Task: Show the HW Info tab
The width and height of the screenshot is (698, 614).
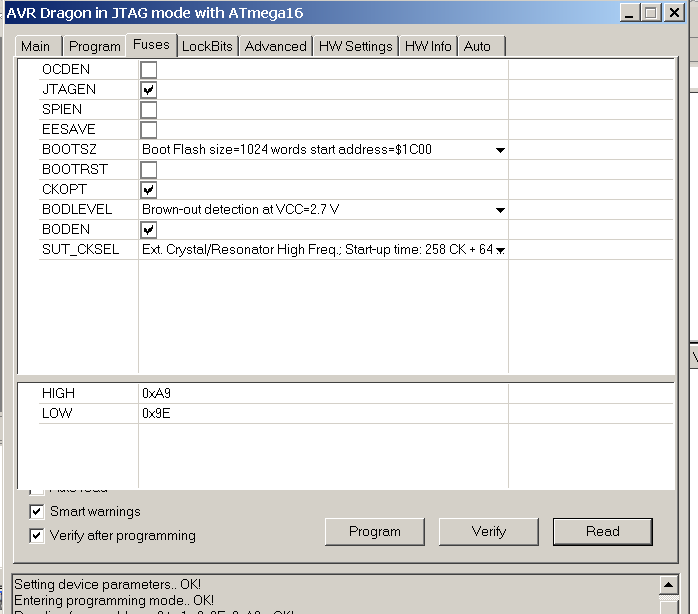Action: tap(428, 46)
